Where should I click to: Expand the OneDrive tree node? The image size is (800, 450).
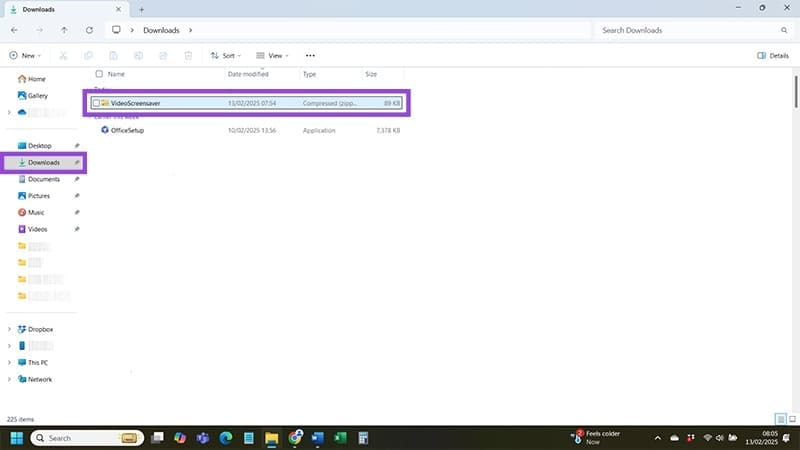tap(9, 112)
